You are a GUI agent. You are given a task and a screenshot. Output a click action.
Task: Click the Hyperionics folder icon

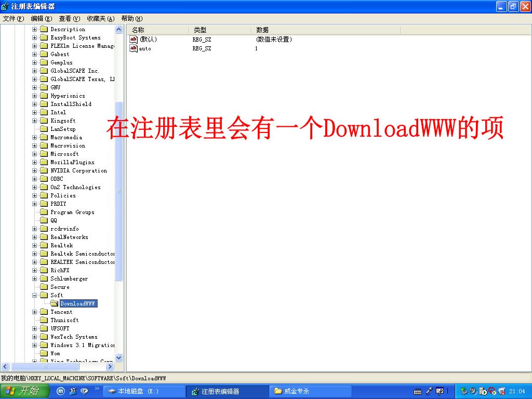click(44, 96)
